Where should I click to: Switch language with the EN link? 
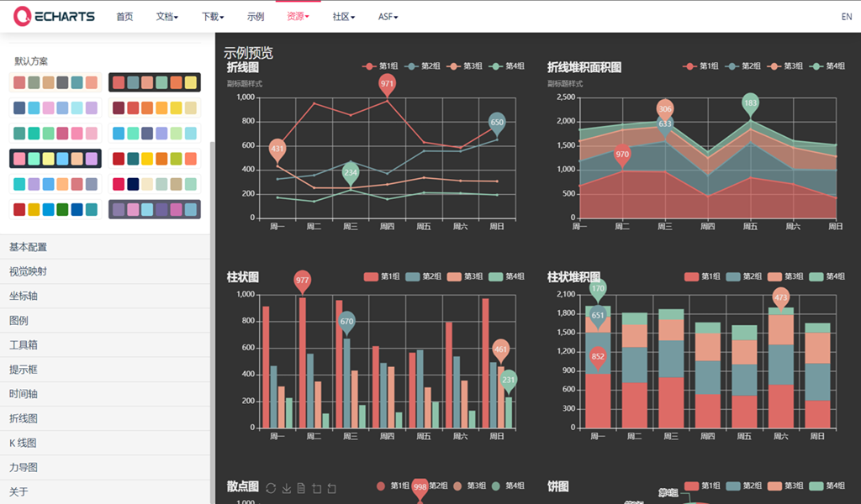coord(847,17)
